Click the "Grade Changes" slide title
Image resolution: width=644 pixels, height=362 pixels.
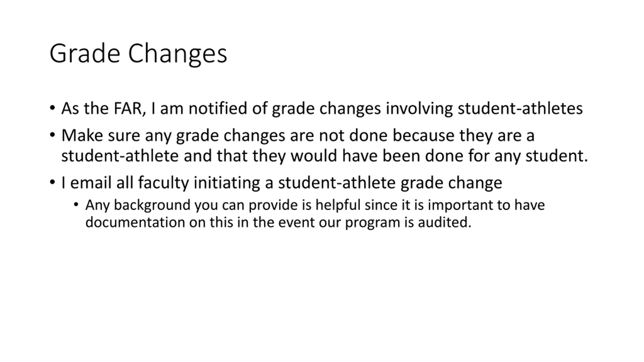point(138,54)
